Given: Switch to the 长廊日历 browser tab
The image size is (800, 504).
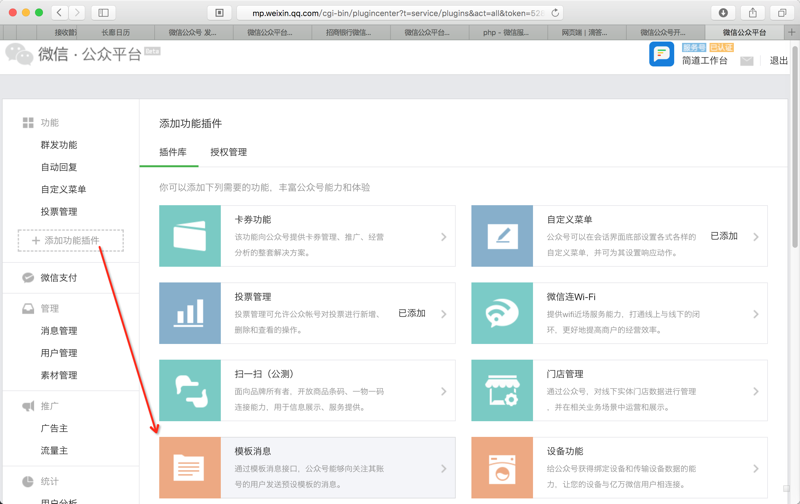Looking at the screenshot, I should click(116, 32).
